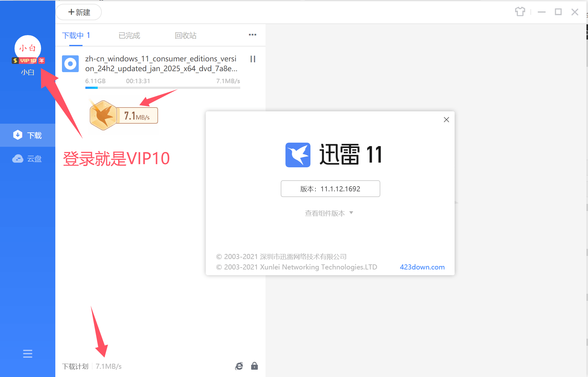The image size is (588, 377).
Task: Click the 6.11GB file size text
Action: pos(95,81)
